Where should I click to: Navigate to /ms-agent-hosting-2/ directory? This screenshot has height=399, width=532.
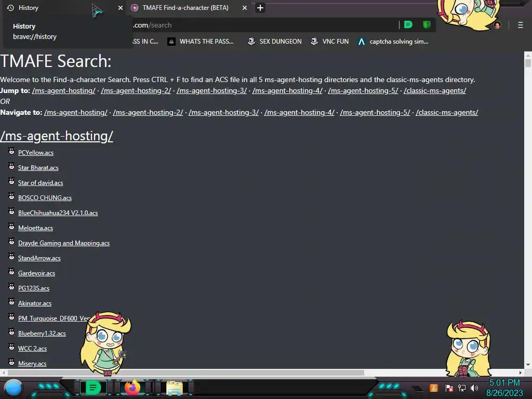click(x=148, y=112)
